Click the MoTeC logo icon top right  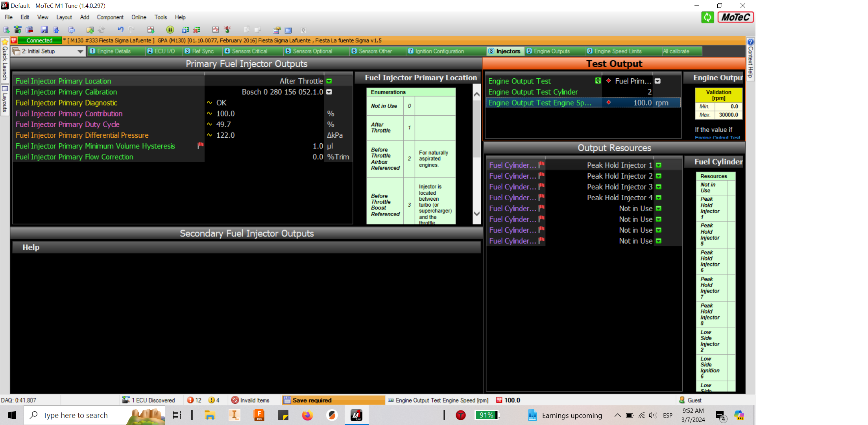[x=733, y=17]
